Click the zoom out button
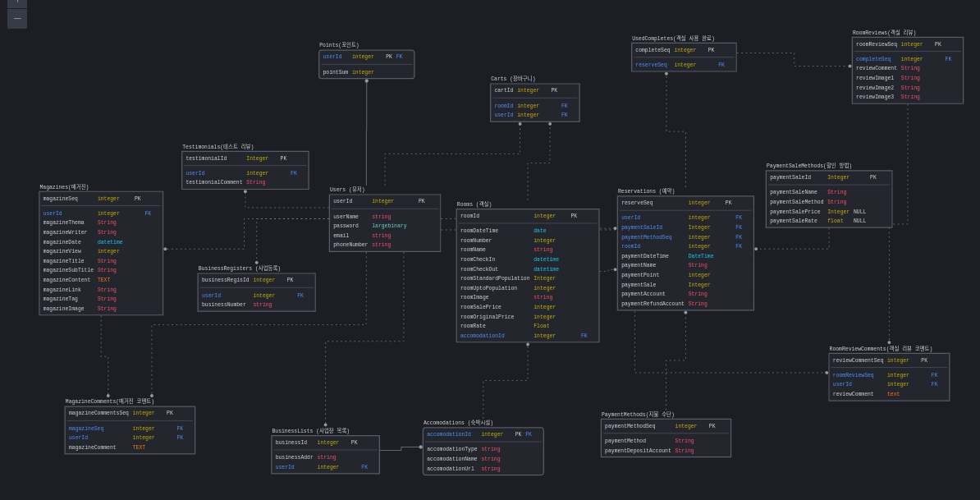The height and width of the screenshot is (500, 980). coord(16,18)
